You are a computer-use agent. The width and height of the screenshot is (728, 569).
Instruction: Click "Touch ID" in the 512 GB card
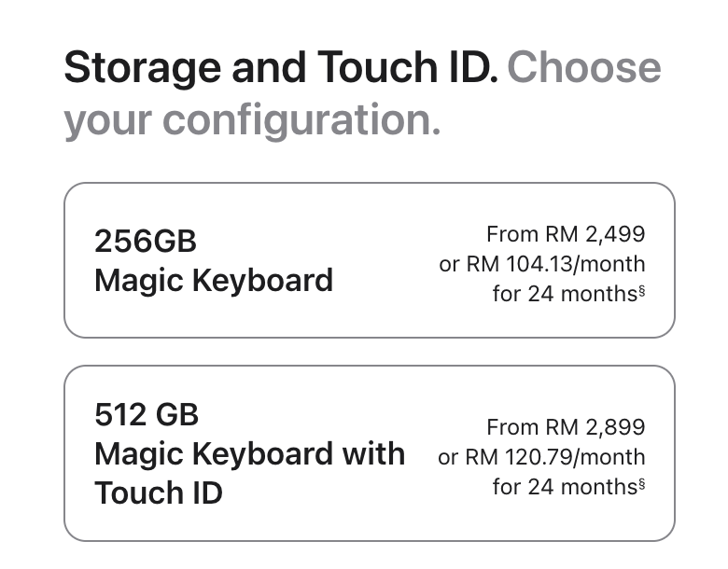click(x=159, y=493)
